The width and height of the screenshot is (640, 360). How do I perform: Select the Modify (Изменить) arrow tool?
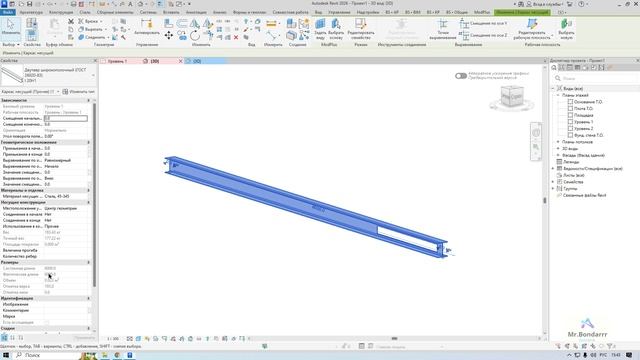11,27
